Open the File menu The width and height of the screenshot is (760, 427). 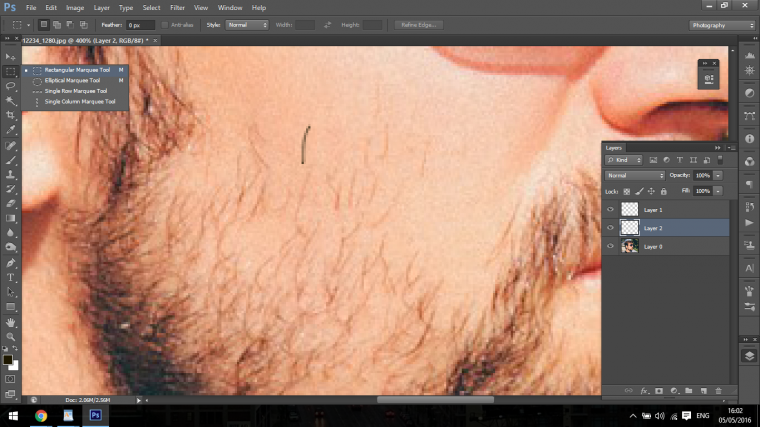pyautogui.click(x=31, y=8)
